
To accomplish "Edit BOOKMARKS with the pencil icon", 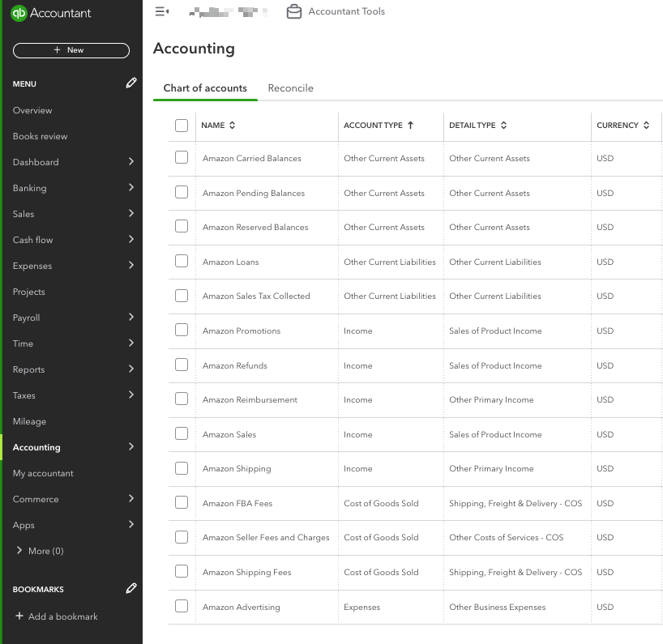I will pos(131,588).
